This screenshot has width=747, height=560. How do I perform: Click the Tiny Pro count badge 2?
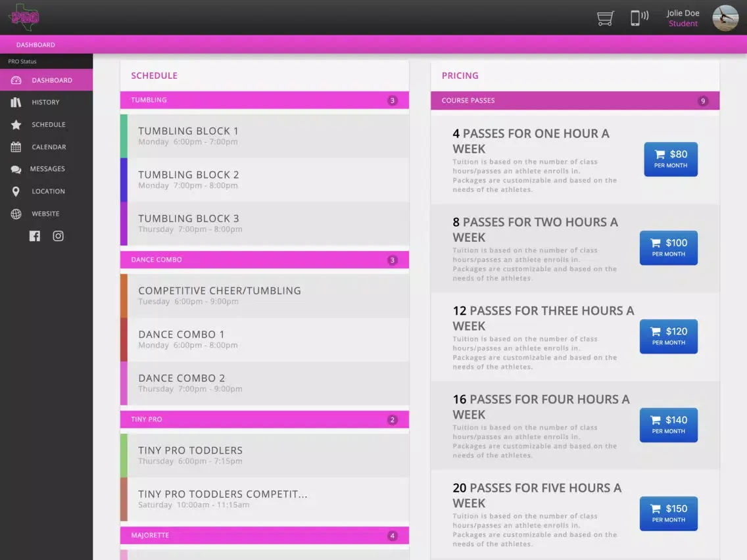(392, 419)
